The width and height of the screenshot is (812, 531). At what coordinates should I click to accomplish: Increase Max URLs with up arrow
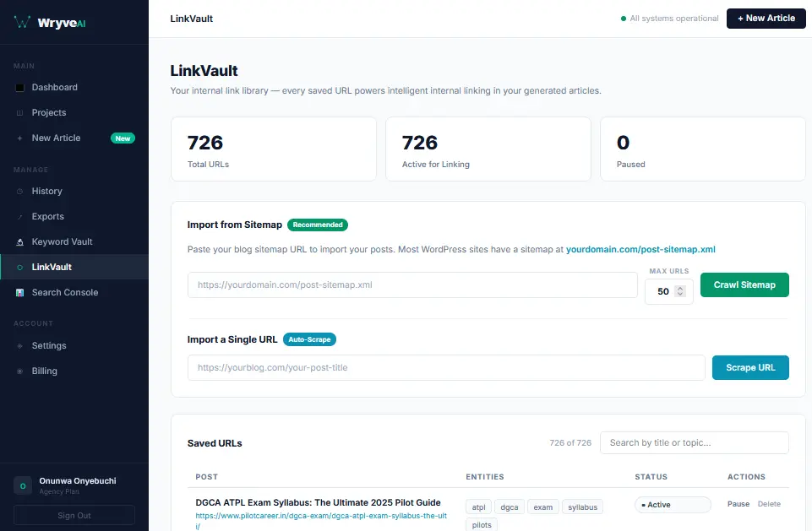pos(680,288)
